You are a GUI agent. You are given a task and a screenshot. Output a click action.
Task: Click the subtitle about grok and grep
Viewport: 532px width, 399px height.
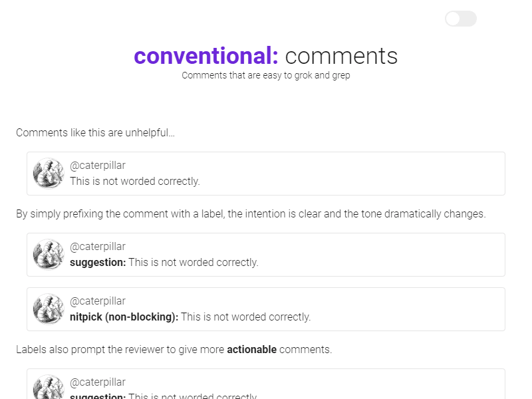click(x=266, y=76)
